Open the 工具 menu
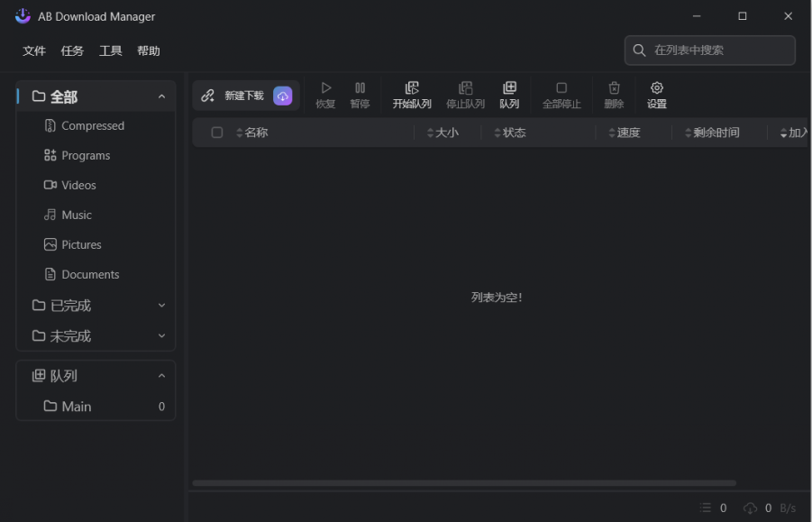 (x=111, y=51)
